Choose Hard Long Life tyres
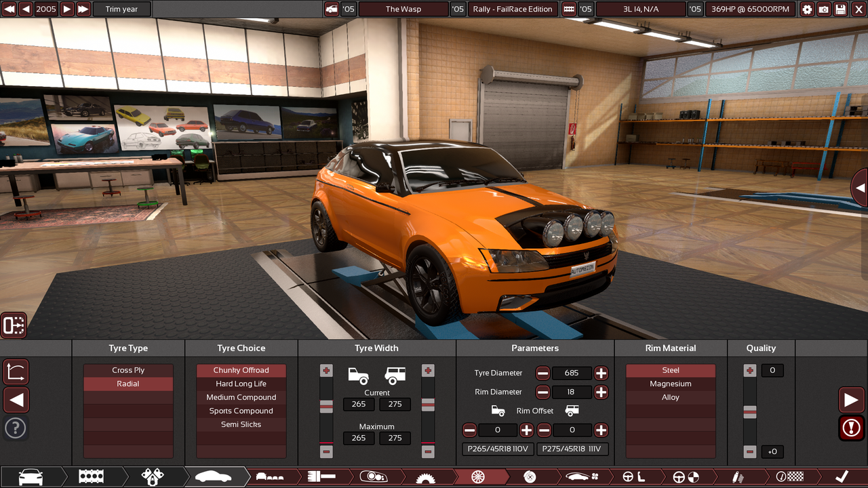 [x=241, y=384]
